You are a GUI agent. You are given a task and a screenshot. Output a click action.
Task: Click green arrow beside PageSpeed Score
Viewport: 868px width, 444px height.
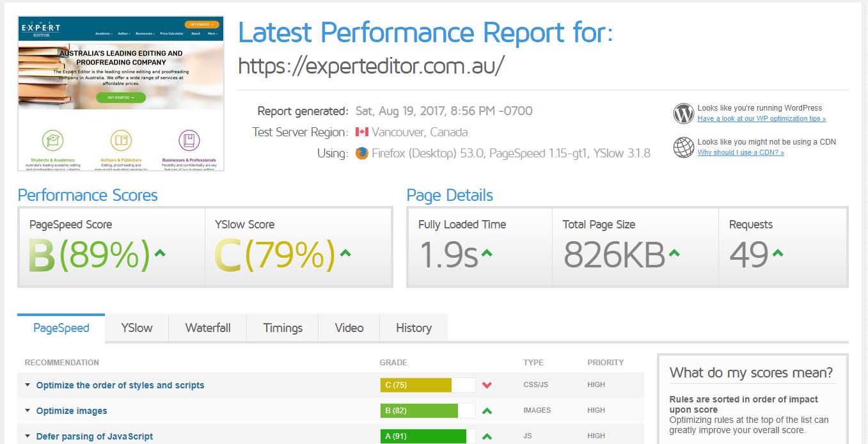tap(160, 253)
